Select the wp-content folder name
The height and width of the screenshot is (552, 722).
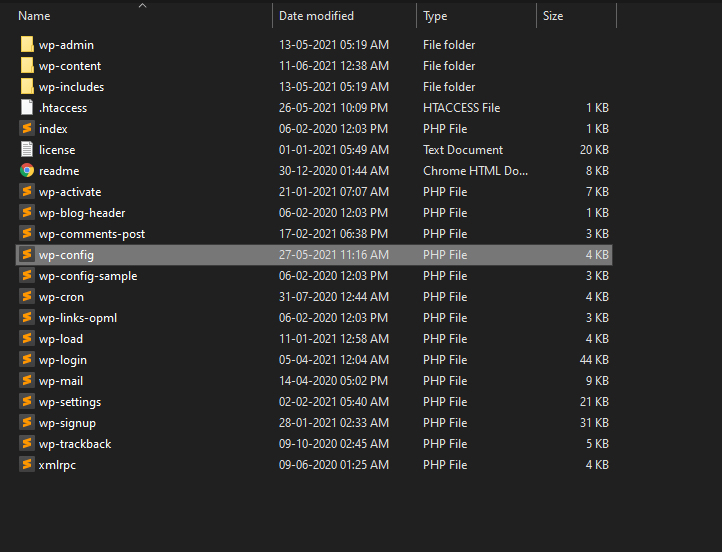click(x=70, y=66)
